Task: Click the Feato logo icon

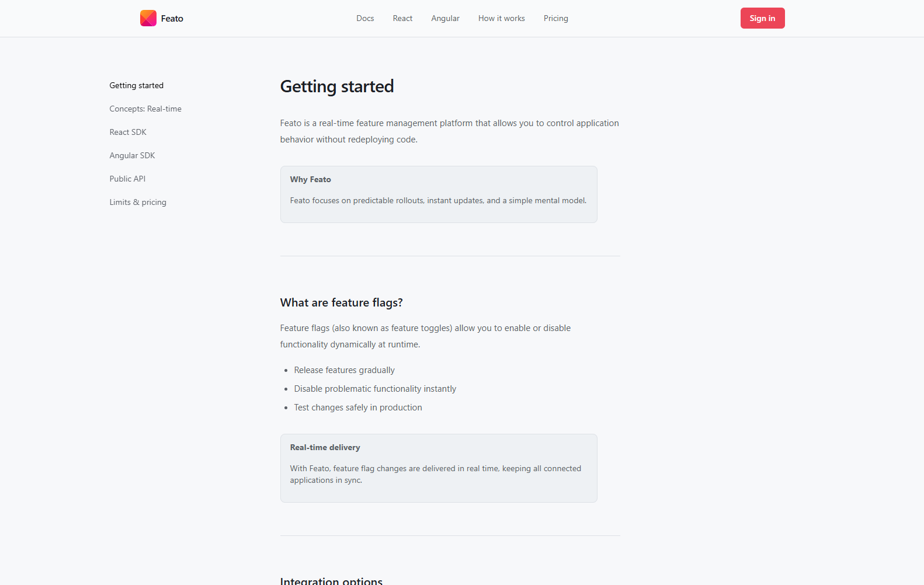Action: [148, 18]
